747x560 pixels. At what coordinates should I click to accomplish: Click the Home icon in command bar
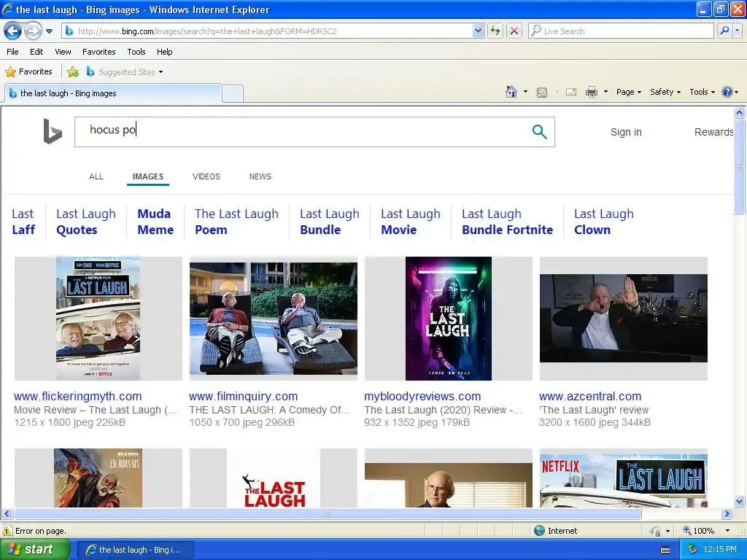tap(511, 92)
